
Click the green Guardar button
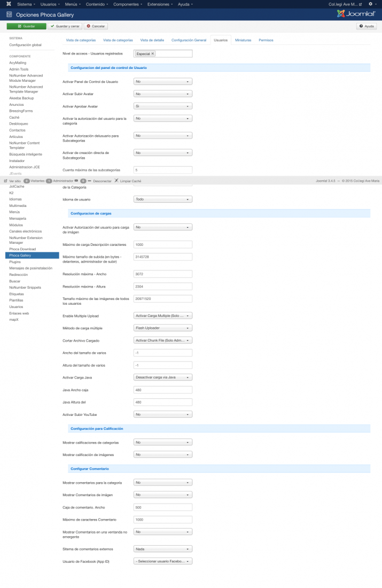[x=26, y=26]
